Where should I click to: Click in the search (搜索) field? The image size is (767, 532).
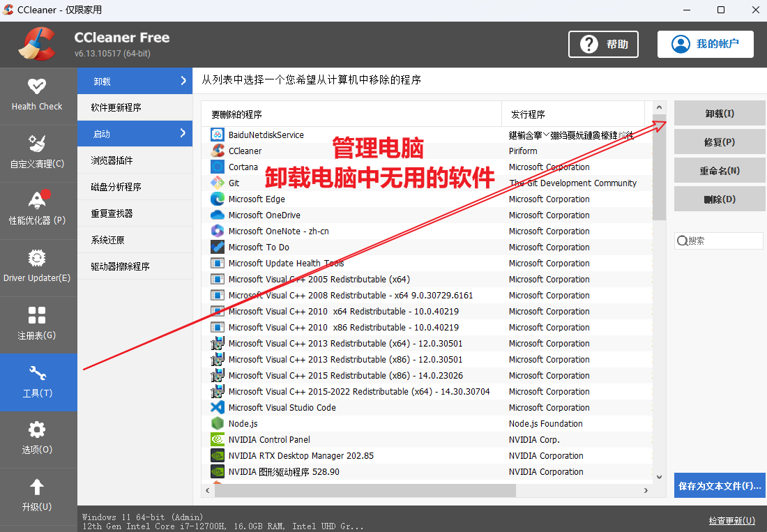[719, 241]
